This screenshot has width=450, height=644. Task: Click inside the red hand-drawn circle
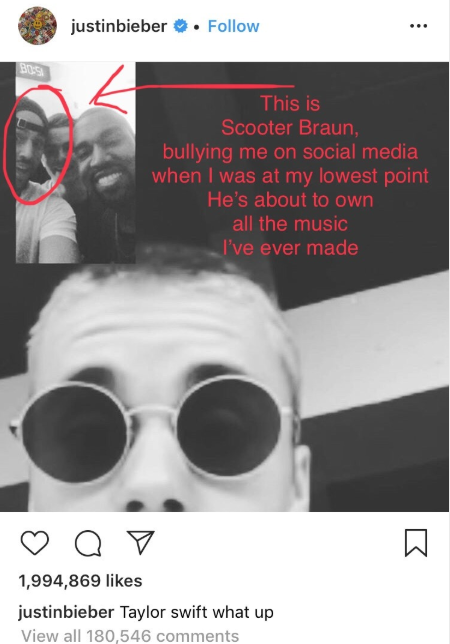pyautogui.click(x=38, y=144)
